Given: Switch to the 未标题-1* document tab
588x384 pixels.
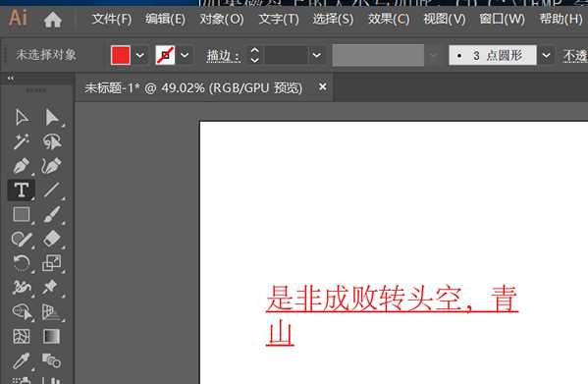Looking at the screenshot, I should coord(193,88).
